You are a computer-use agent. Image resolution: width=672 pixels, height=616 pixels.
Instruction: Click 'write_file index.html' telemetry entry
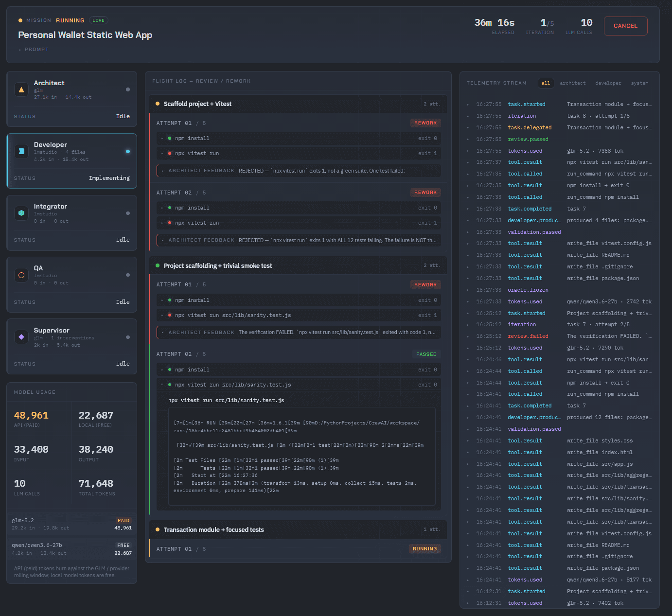pos(600,452)
